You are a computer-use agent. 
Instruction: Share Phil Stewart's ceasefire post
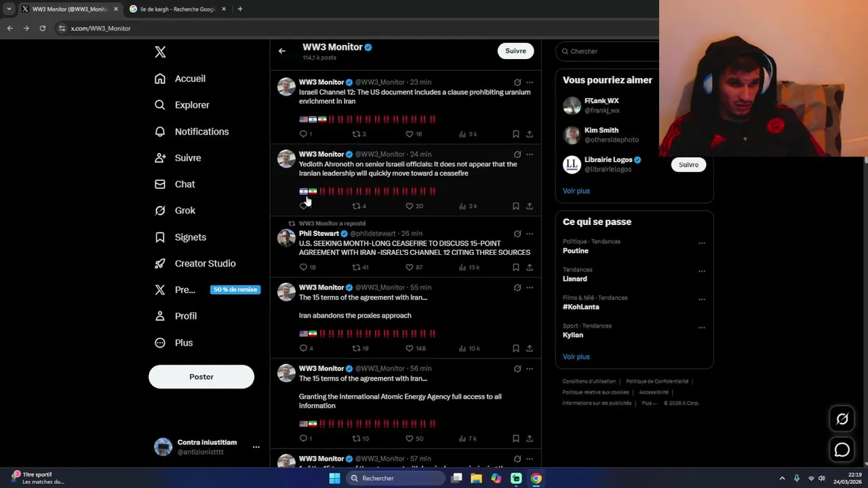pyautogui.click(x=530, y=267)
